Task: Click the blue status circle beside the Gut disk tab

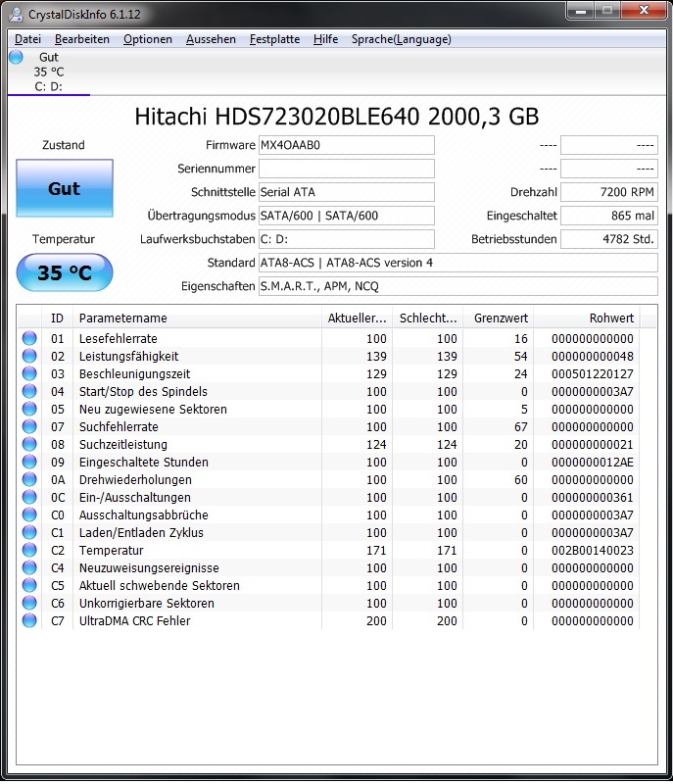Action: tap(16, 57)
